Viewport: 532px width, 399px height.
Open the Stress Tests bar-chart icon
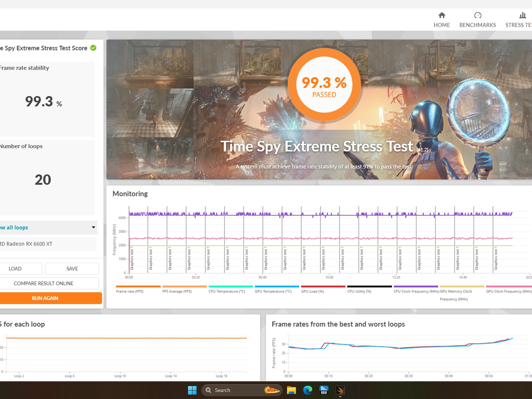tap(523, 15)
